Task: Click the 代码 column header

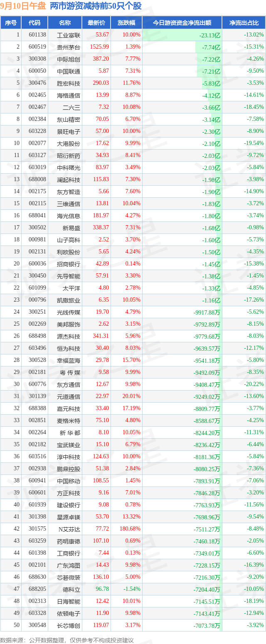Action: tap(34, 23)
